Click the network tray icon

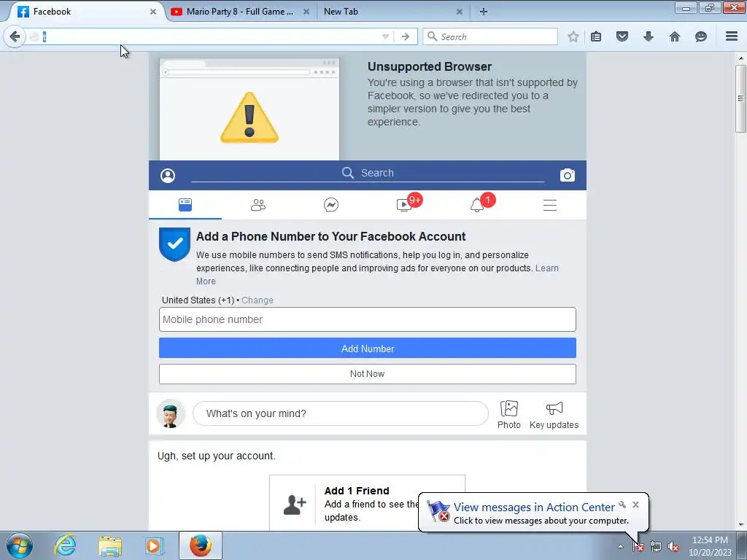[x=656, y=547]
